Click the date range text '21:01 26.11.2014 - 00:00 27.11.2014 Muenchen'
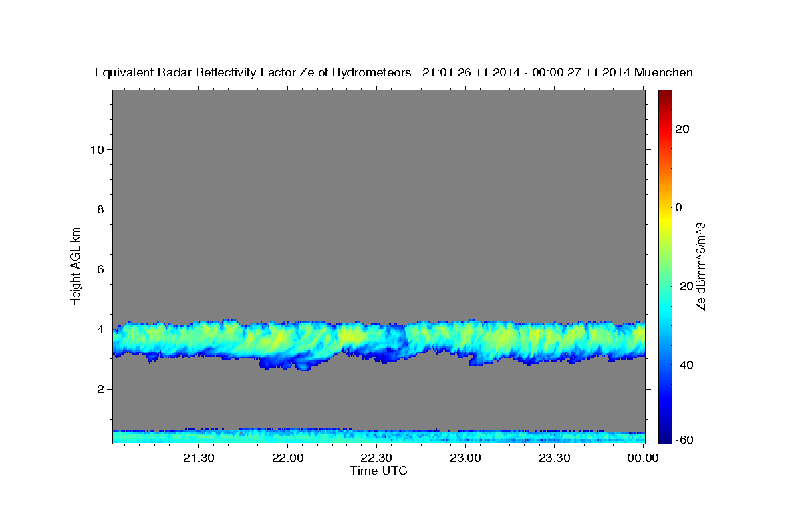The height and width of the screenshot is (532, 798). 557,73
